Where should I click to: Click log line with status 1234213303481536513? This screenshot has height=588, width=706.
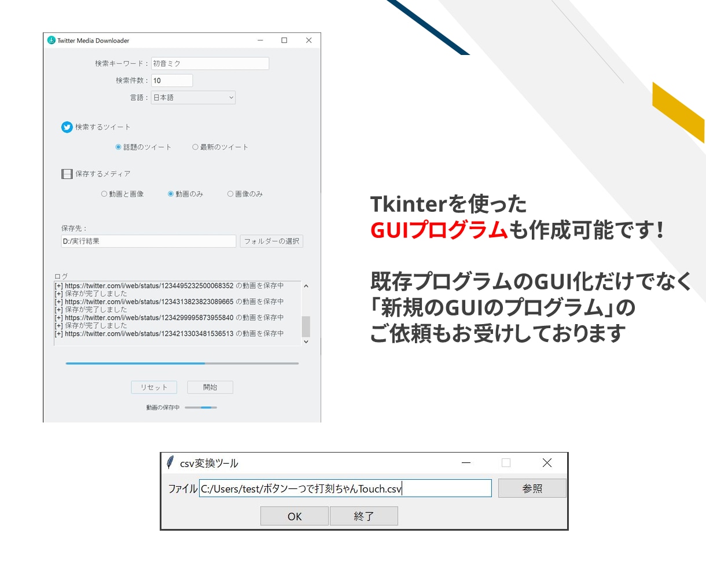(169, 334)
